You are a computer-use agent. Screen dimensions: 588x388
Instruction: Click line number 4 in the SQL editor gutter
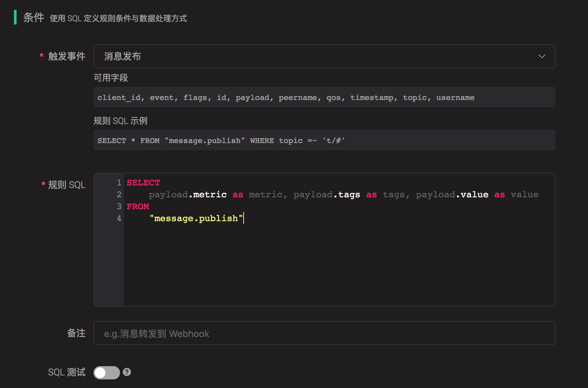click(x=119, y=218)
